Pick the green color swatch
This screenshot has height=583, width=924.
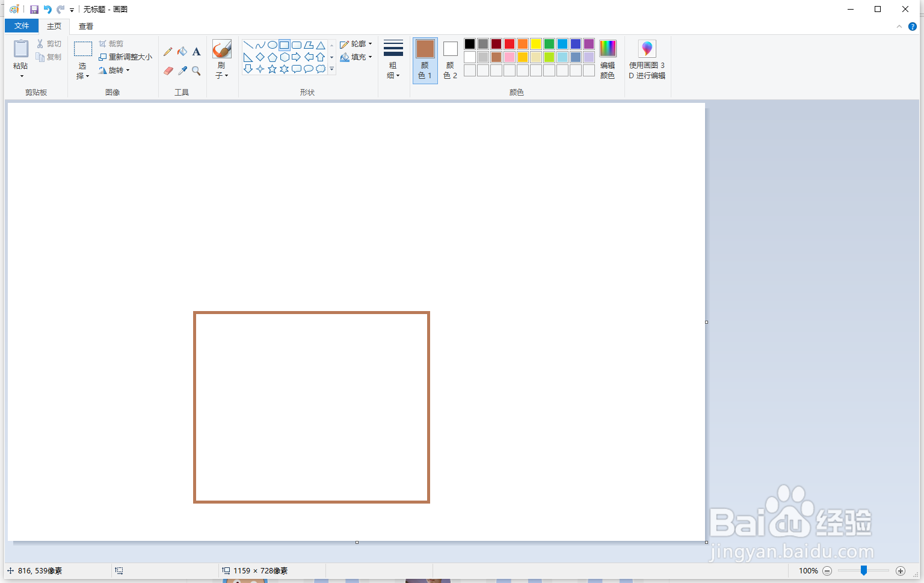[x=549, y=44]
